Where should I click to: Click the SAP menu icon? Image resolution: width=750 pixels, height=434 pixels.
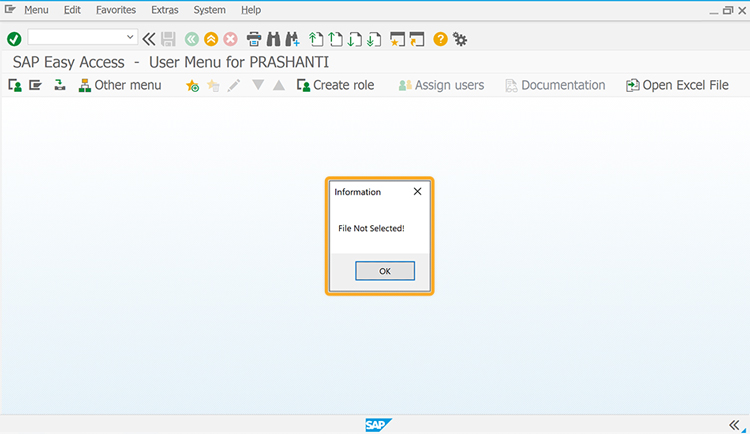(x=35, y=85)
